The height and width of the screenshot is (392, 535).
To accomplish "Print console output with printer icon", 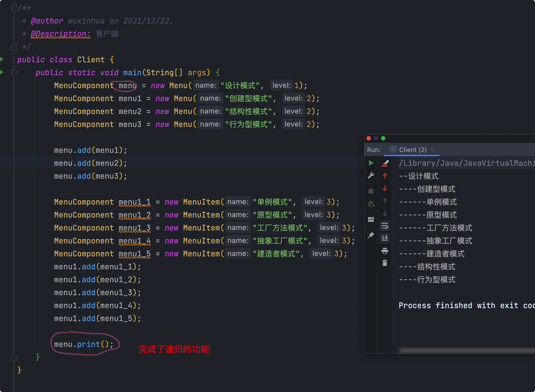I will point(385,251).
